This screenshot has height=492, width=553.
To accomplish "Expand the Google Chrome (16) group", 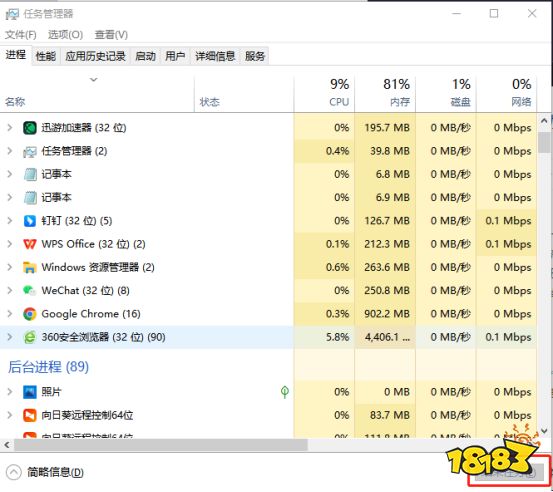I will pos(10,314).
